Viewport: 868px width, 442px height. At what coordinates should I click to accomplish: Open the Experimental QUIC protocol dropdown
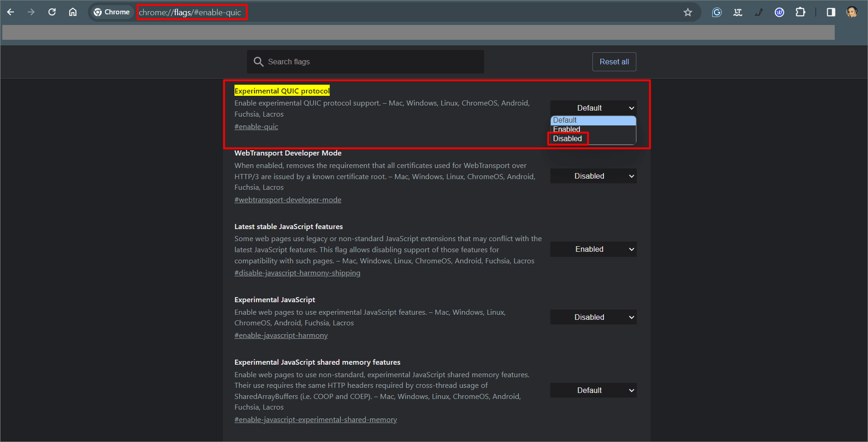(x=593, y=108)
